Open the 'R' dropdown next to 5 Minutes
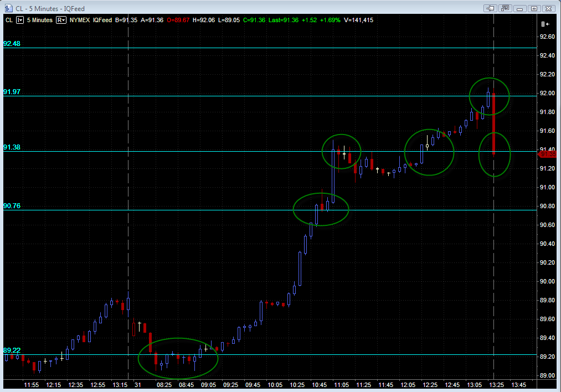This screenshot has width=561, height=392. (x=61, y=20)
